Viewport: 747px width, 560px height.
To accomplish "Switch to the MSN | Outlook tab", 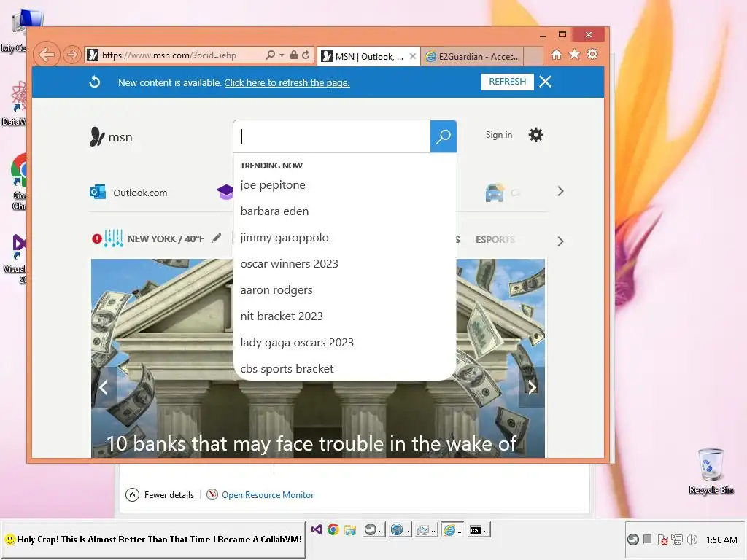I will click(363, 57).
